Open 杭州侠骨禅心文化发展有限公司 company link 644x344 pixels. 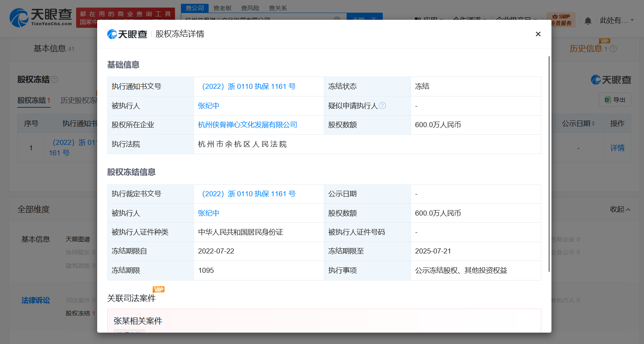pyautogui.click(x=247, y=125)
